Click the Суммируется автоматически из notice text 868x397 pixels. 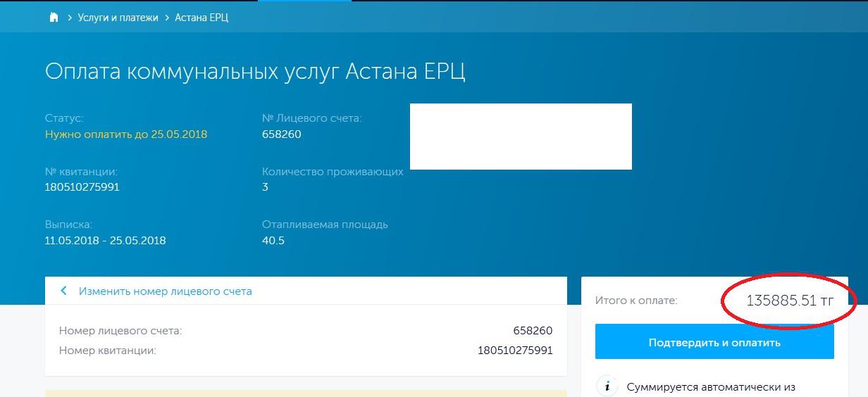coord(711,387)
